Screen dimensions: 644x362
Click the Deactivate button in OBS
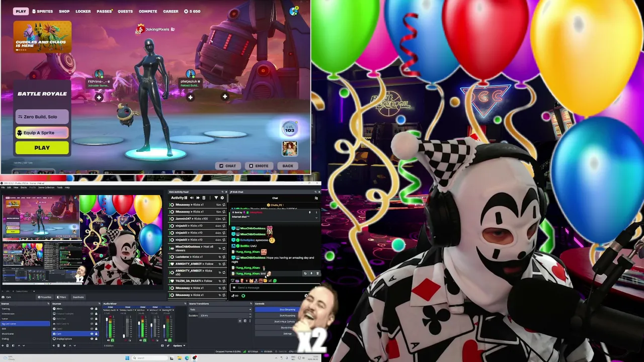click(78, 297)
